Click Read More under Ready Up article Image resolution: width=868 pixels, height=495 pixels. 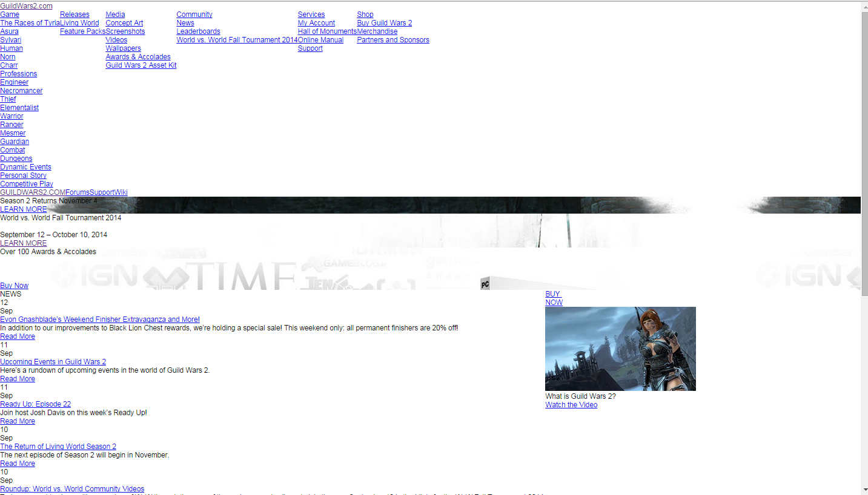18,421
